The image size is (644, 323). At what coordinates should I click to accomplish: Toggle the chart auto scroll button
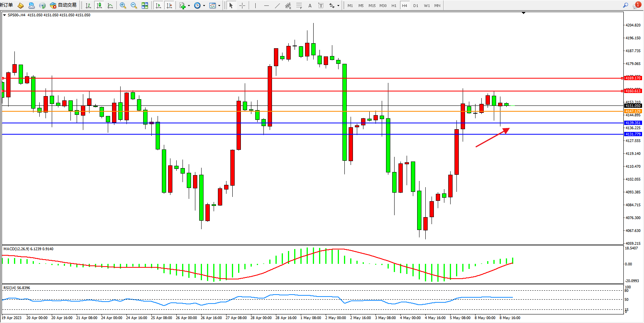click(x=158, y=5)
